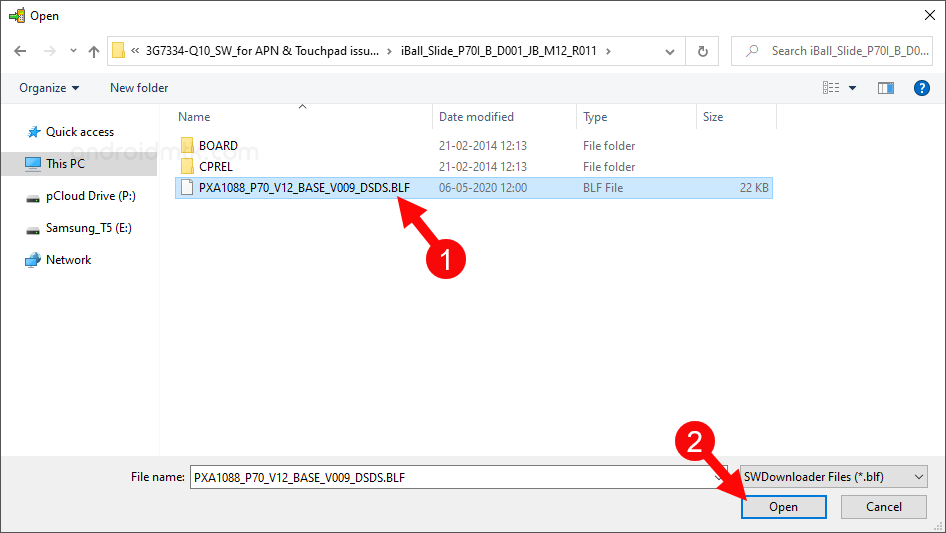
Task: Select the PXA1088_P70_V12_BASE_V009_DSDS.BLF file
Action: point(303,188)
